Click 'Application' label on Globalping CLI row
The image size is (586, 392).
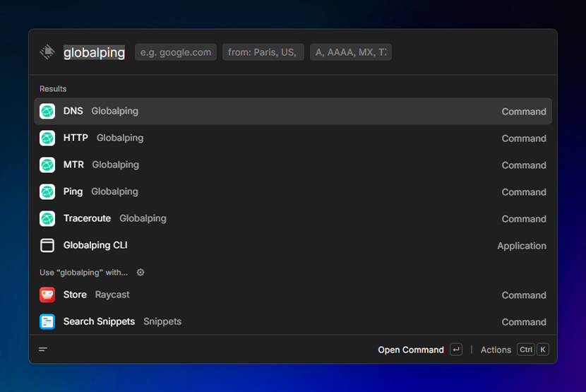click(x=522, y=246)
